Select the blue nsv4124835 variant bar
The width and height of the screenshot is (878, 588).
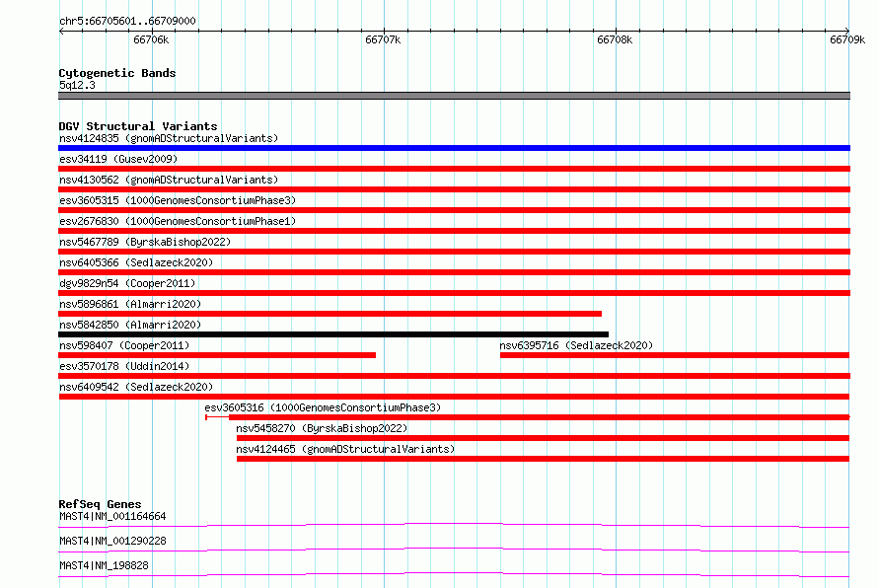point(454,148)
